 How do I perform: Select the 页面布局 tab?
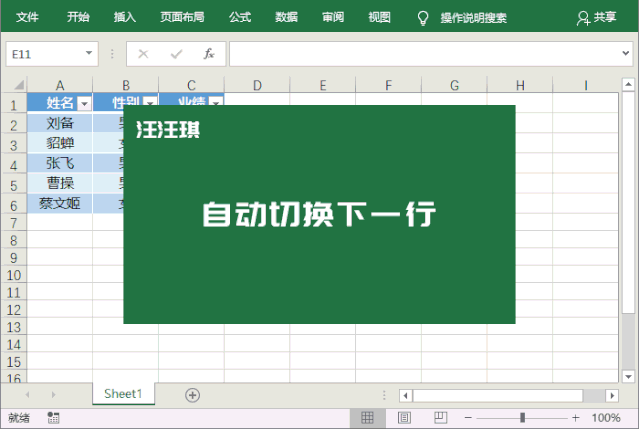(x=182, y=17)
